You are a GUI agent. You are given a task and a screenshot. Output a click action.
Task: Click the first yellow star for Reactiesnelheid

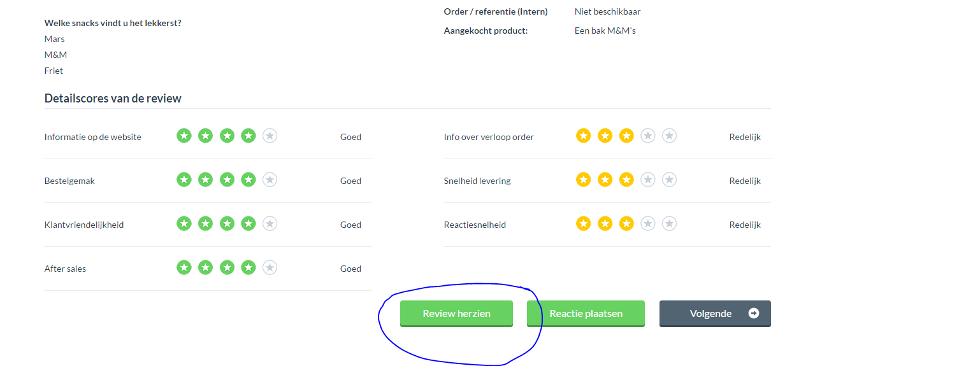[x=584, y=223]
